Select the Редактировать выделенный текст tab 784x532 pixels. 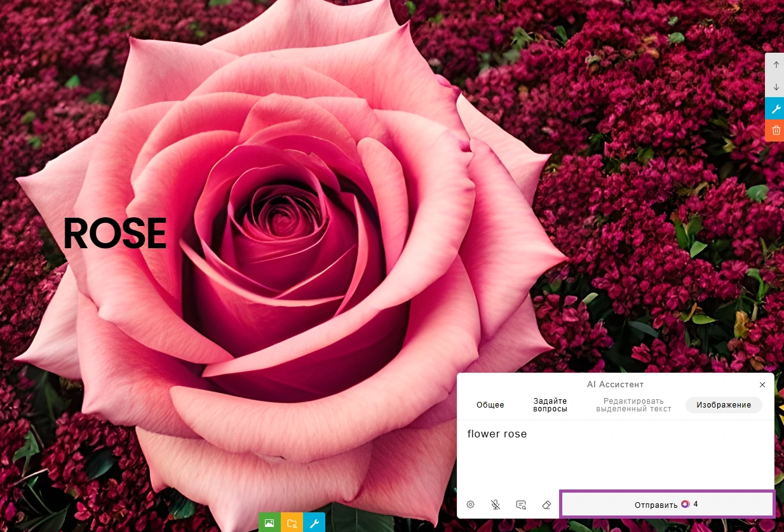tap(633, 405)
